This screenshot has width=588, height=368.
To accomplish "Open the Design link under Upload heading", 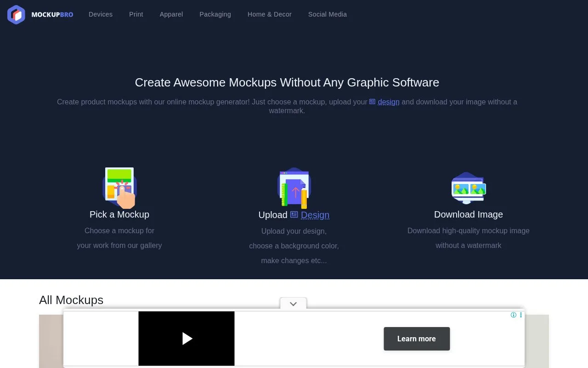I will click(315, 215).
